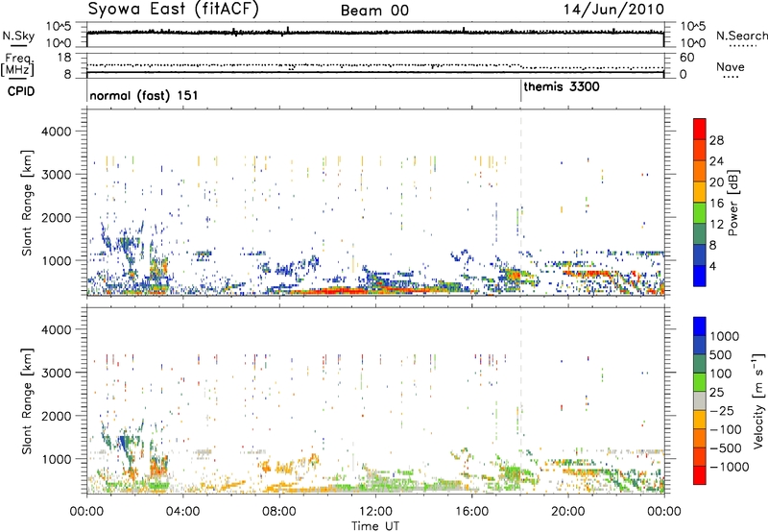Click the 'Power [dB]' colorbar label
Screen dimensions: 768x532
coord(732,203)
